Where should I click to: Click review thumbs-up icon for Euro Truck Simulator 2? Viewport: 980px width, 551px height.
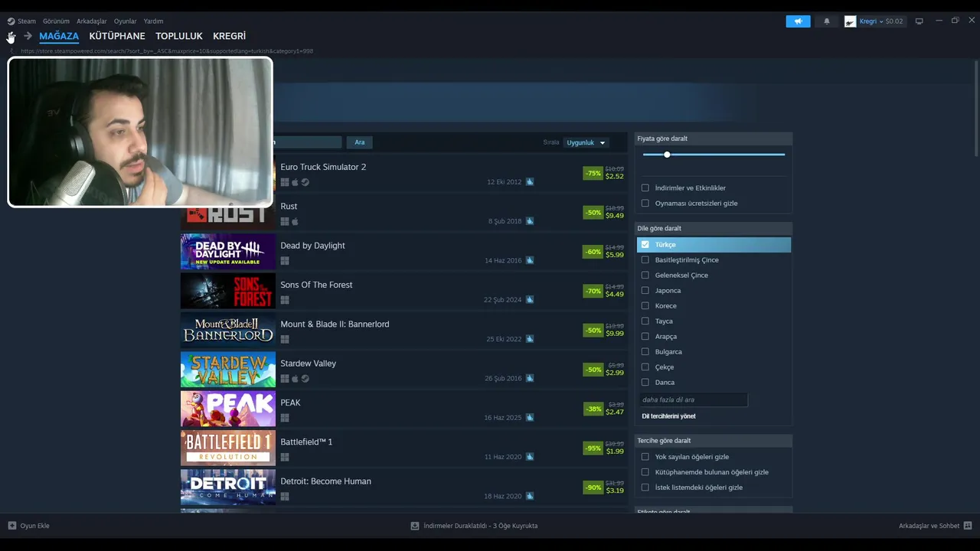[530, 182]
